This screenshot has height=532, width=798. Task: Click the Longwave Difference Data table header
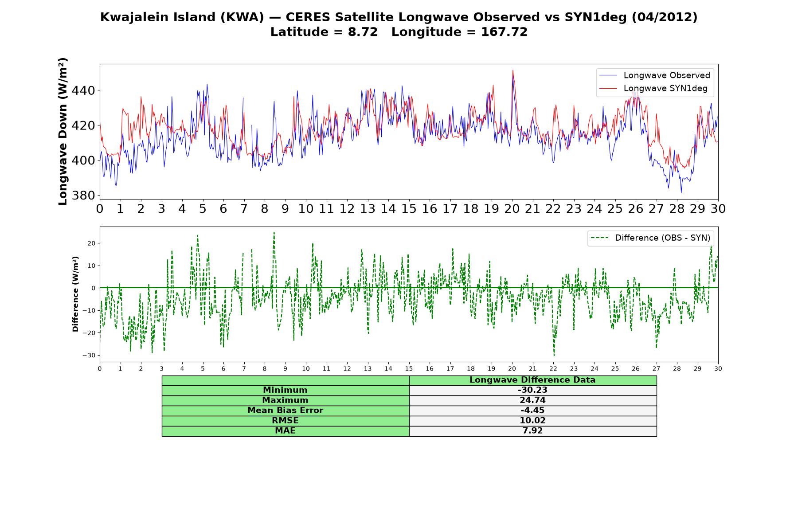[x=532, y=380]
